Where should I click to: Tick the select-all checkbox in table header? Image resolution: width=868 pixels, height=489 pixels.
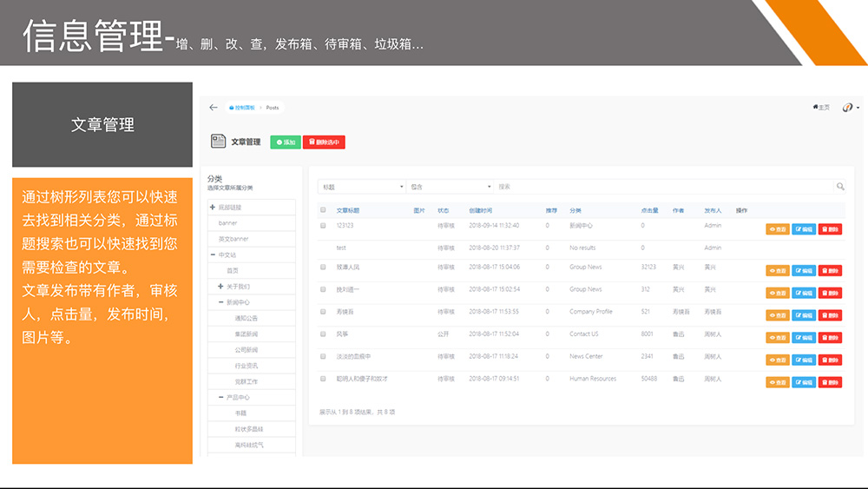coord(324,210)
